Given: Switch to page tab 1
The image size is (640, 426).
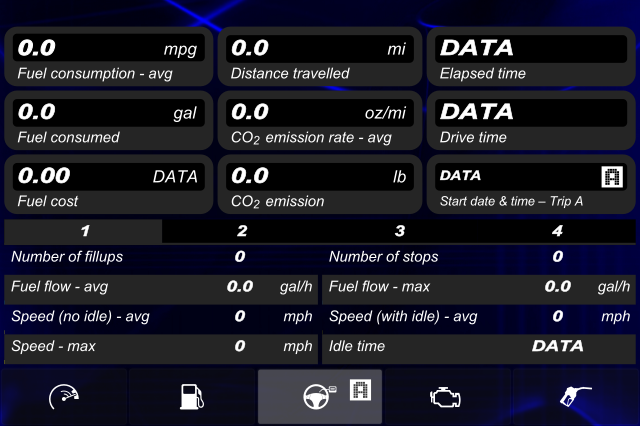Looking at the screenshot, I should coord(83,231).
